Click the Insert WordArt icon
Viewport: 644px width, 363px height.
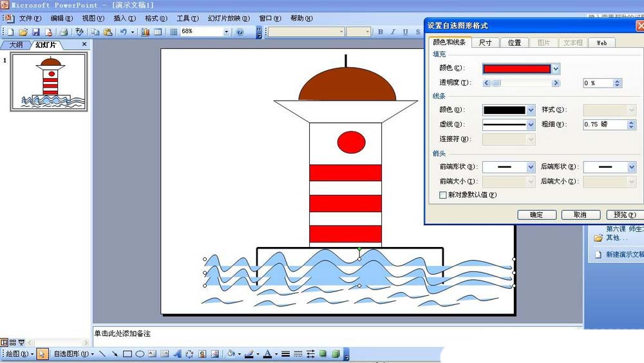(177, 354)
